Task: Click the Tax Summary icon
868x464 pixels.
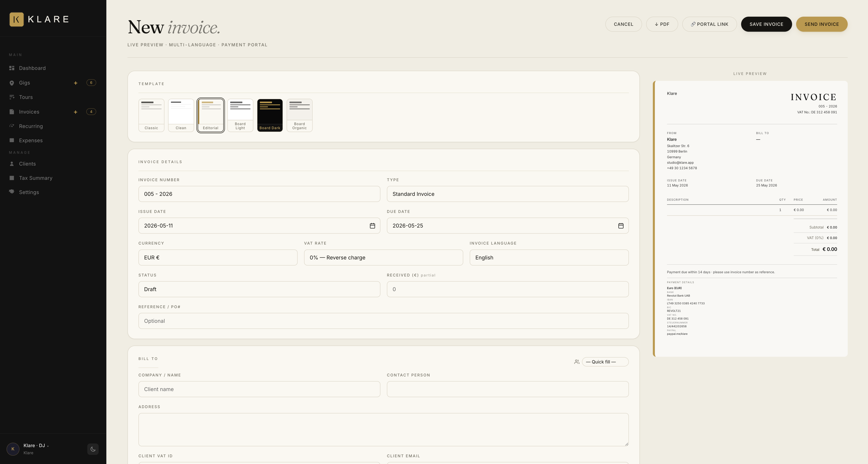Action: pos(12,178)
